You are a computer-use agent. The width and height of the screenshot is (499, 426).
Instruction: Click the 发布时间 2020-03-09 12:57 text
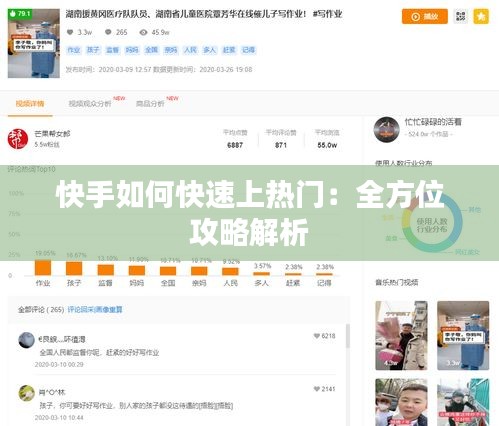109,69
